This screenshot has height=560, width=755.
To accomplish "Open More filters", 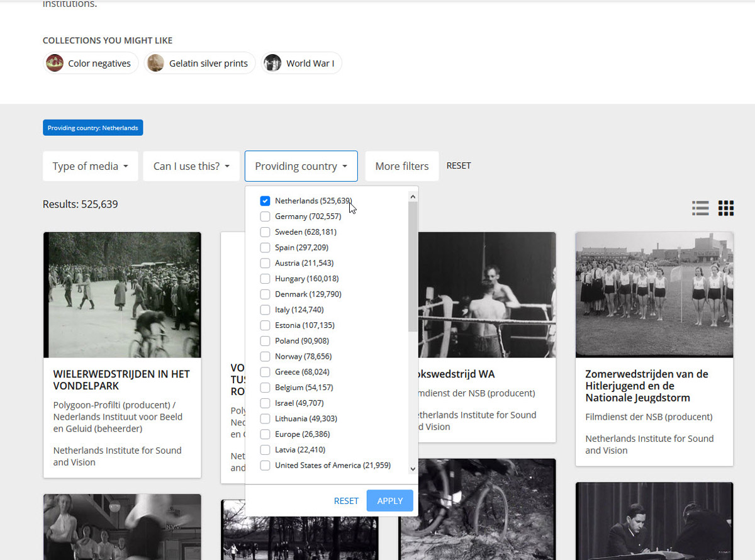I will tap(402, 166).
